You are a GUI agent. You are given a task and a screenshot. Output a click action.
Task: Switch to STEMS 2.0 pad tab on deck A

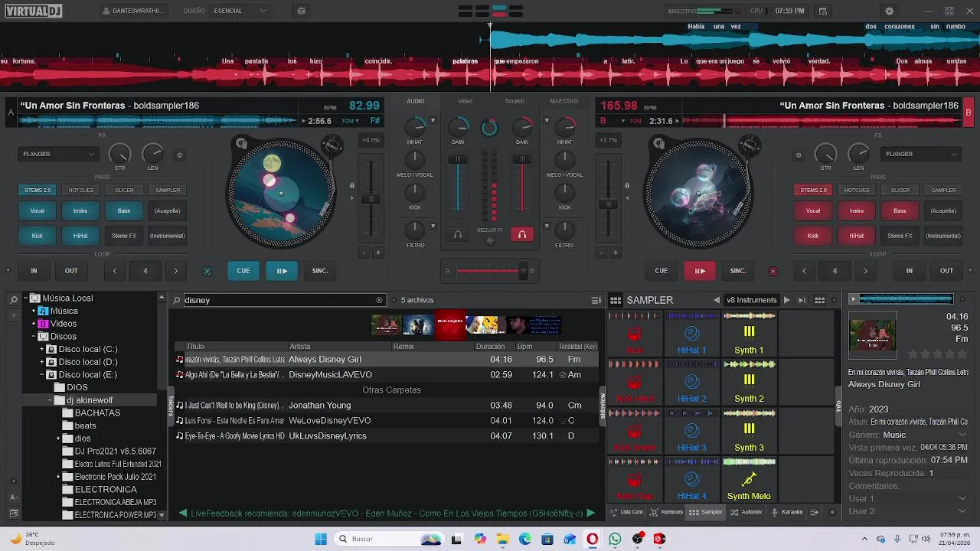tap(37, 190)
